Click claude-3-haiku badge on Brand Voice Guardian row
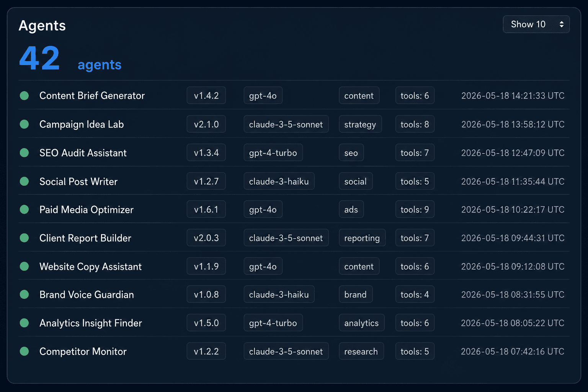 279,294
